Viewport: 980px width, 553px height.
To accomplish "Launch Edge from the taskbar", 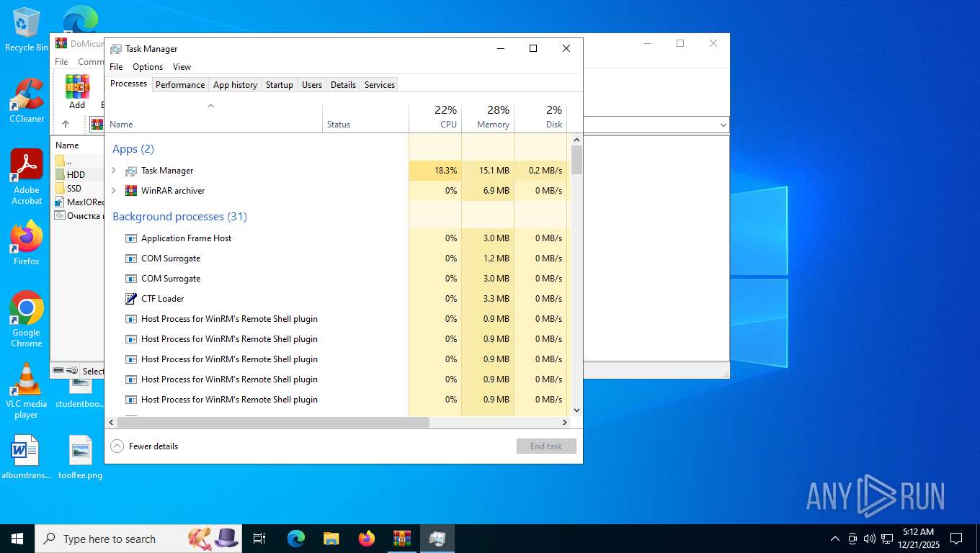I will click(x=296, y=539).
